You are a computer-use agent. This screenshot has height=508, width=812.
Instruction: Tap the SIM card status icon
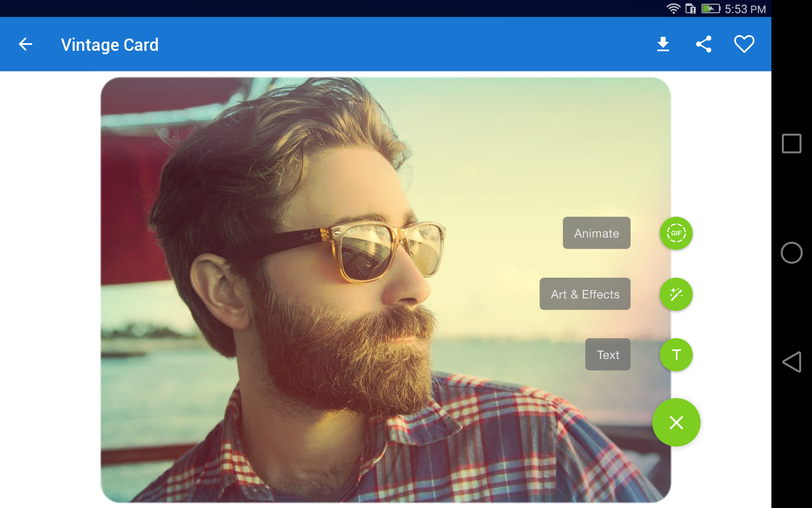[690, 8]
